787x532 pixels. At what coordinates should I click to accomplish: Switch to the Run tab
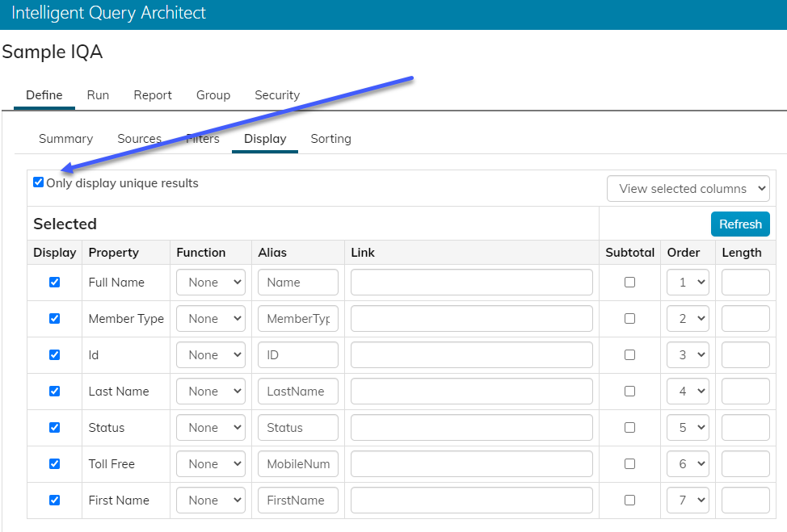[x=98, y=95]
